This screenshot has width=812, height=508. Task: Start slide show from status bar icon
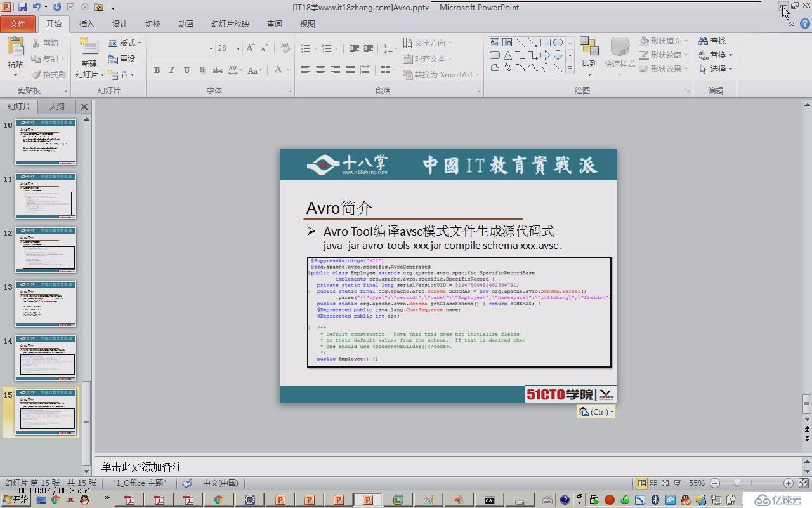677,483
